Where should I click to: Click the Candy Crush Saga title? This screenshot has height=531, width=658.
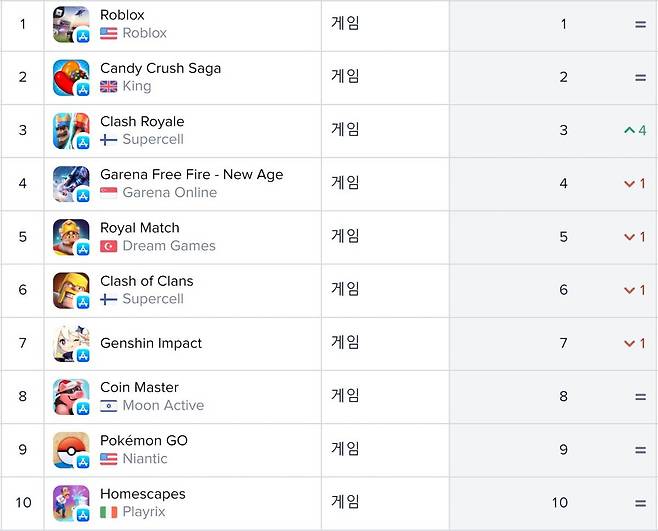[160, 68]
